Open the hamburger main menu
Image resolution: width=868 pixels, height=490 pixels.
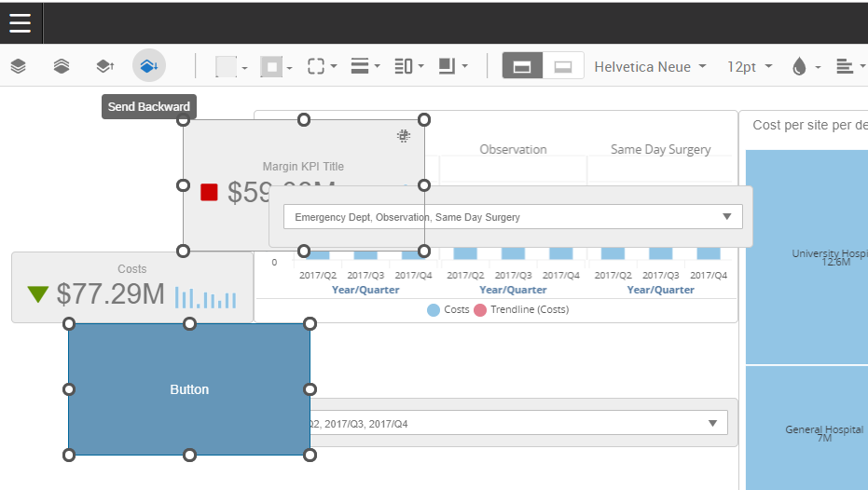point(21,23)
